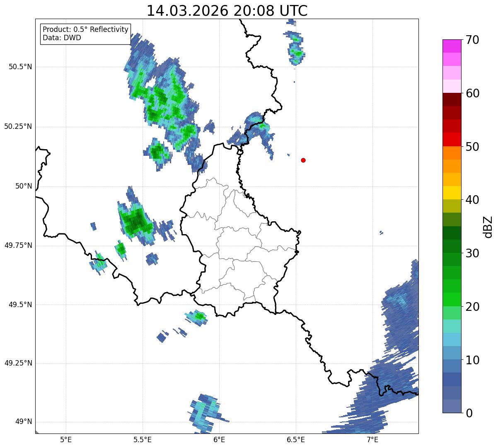This screenshot has width=498, height=448.
Task: Click the red dot location marker
Action: [x=303, y=160]
